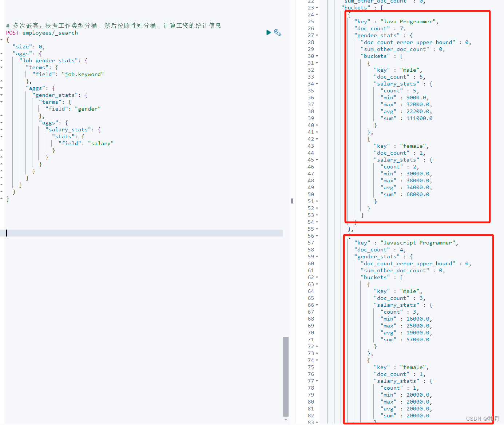The height and width of the screenshot is (425, 504).
Task: Click the "gender_stats" key in request editor
Action: [56, 95]
